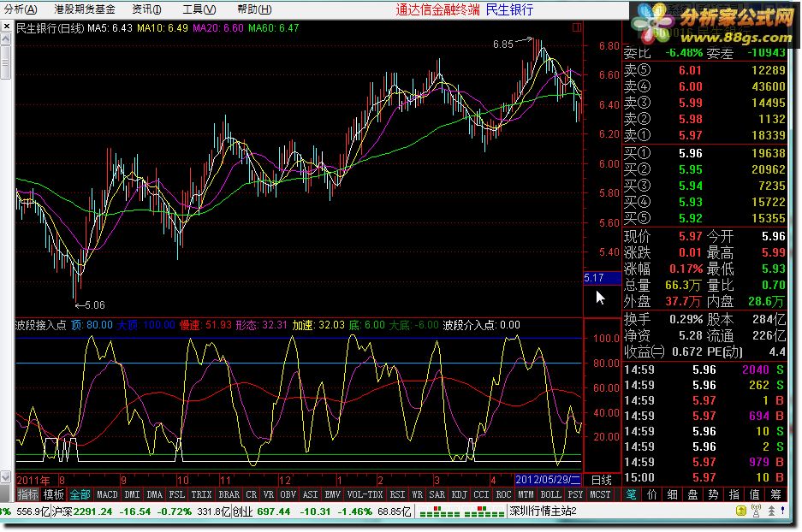Click the MA60: 6.47 value

pyautogui.click(x=274, y=28)
